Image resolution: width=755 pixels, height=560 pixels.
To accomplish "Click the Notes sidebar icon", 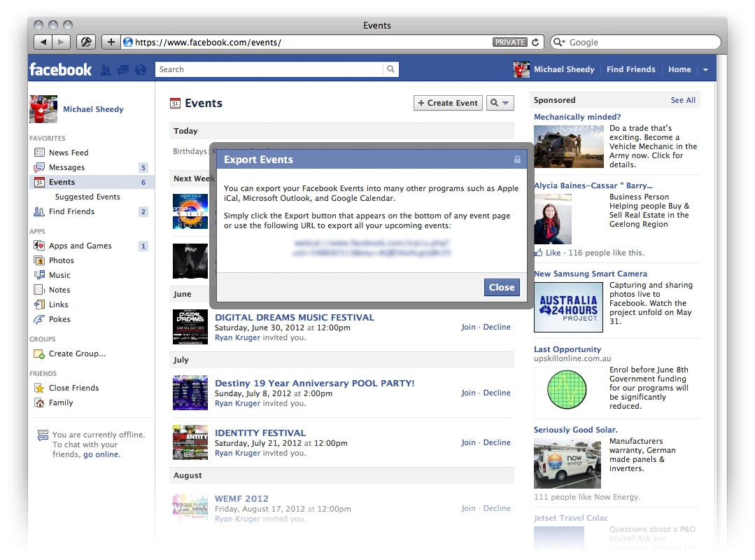I will point(39,290).
